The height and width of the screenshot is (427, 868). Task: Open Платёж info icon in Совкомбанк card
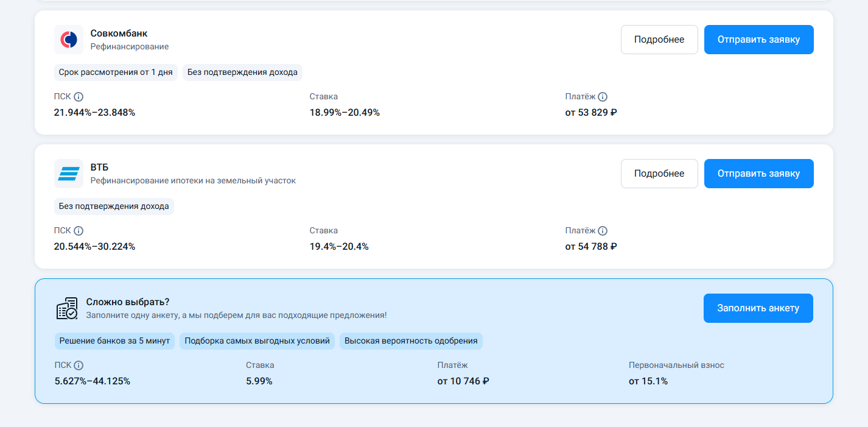point(603,96)
